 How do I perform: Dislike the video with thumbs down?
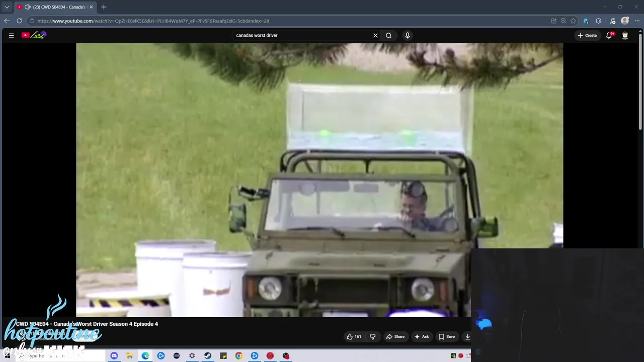[x=372, y=336]
